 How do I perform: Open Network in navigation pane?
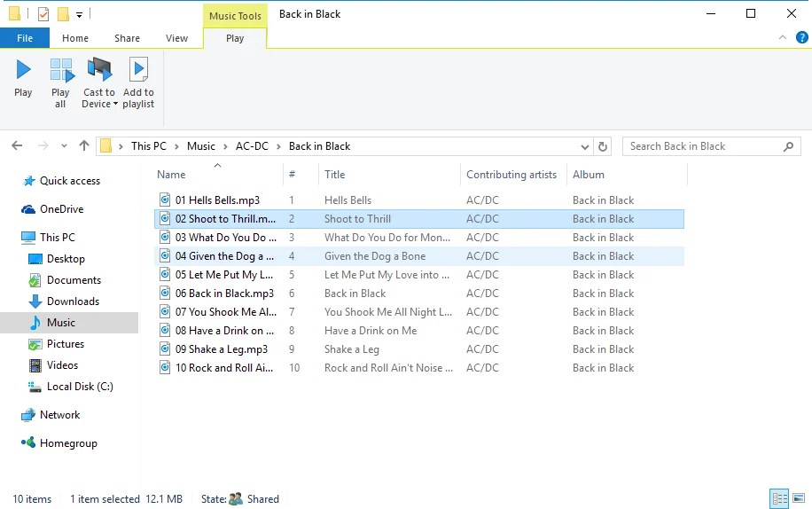click(60, 415)
